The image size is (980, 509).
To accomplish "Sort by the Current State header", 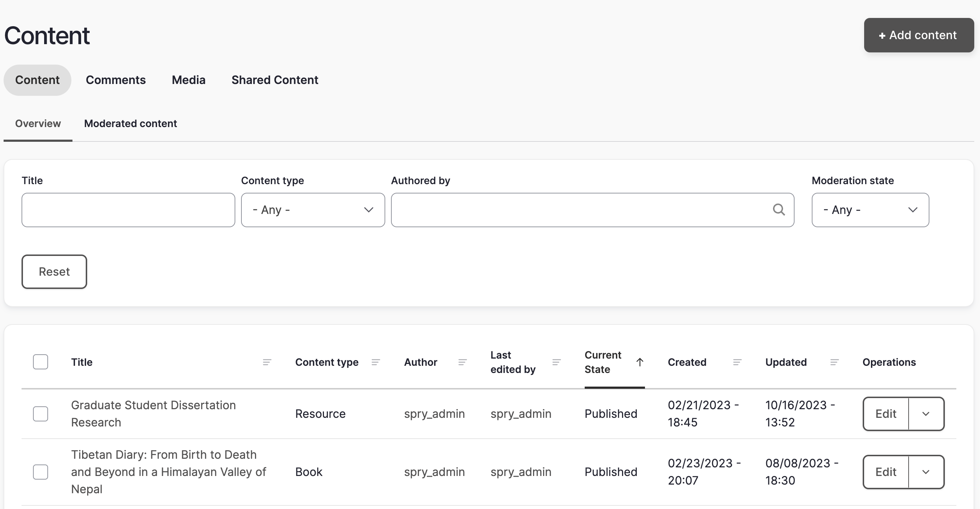I will pyautogui.click(x=603, y=362).
